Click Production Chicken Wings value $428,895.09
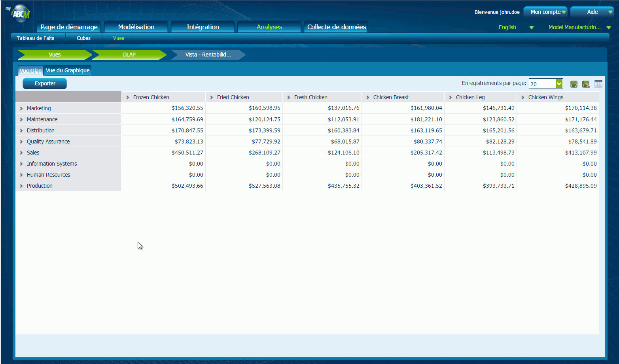This screenshot has width=619, height=364. pyautogui.click(x=581, y=186)
